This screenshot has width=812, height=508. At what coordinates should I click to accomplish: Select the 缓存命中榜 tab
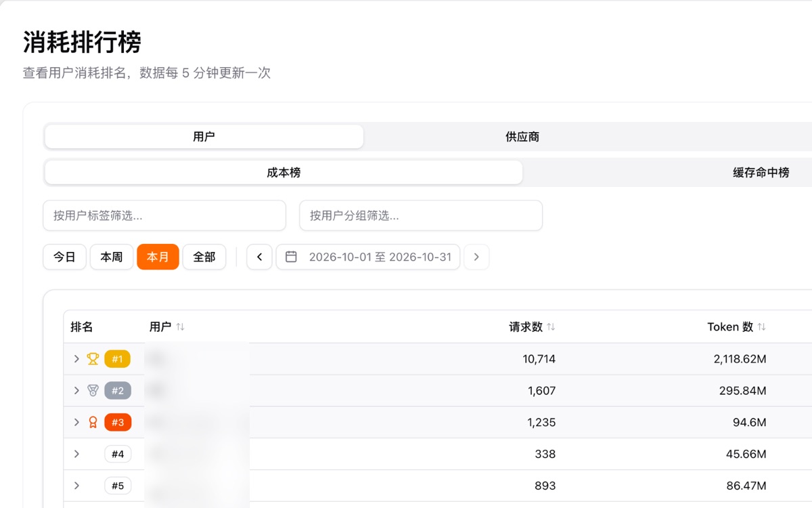tap(761, 173)
